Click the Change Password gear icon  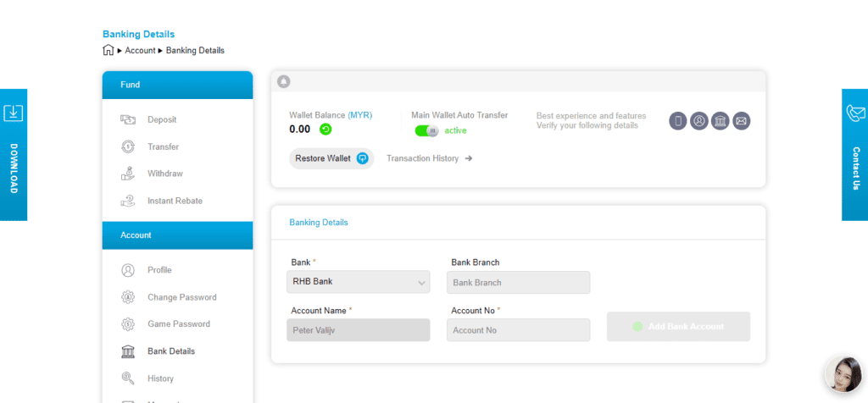tap(128, 297)
